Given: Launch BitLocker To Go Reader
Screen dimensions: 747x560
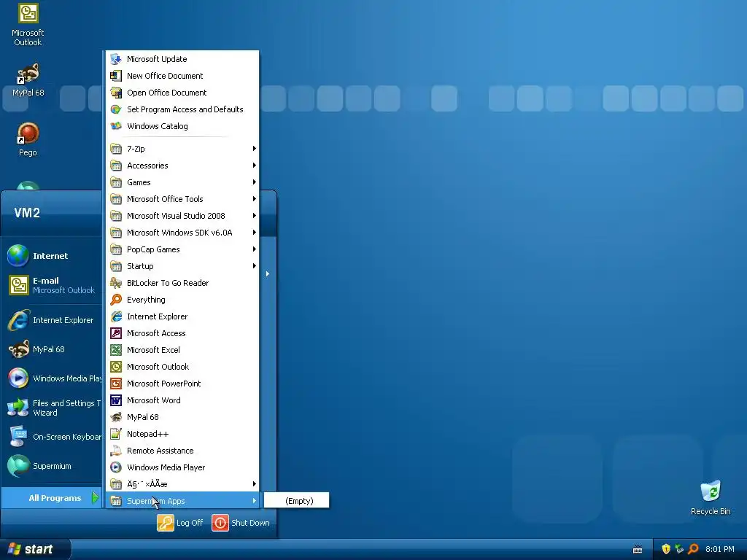Looking at the screenshot, I should (182, 283).
